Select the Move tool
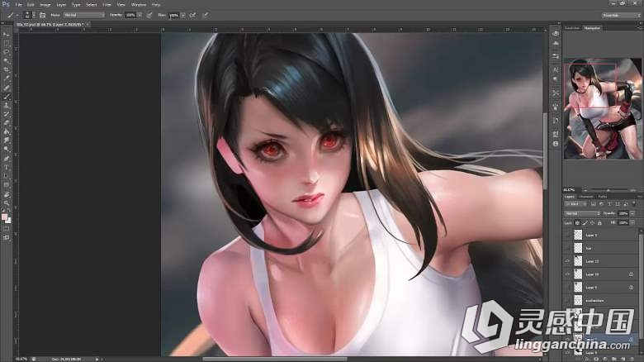This screenshot has width=644, height=362. (6, 34)
